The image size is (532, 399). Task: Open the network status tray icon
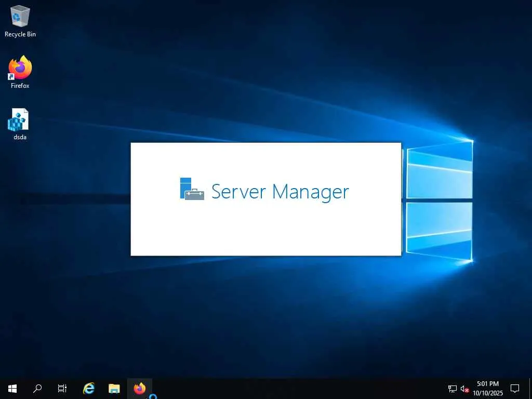tap(453, 389)
